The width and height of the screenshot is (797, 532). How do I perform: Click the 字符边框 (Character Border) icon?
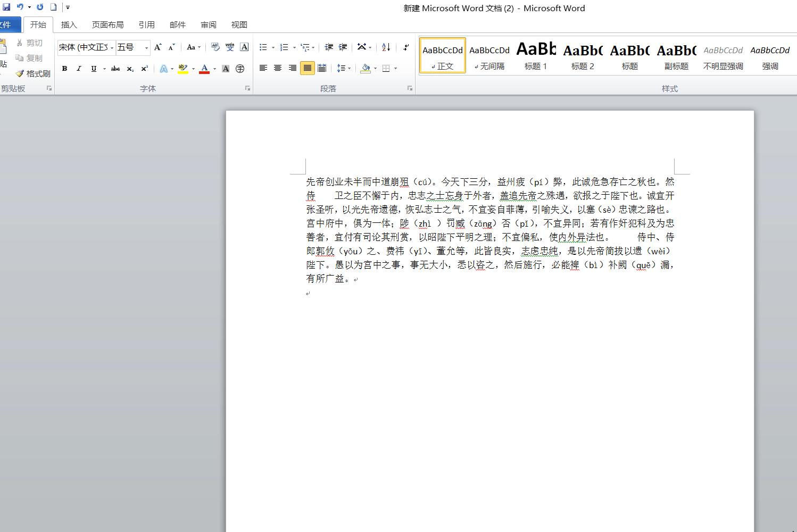(244, 47)
